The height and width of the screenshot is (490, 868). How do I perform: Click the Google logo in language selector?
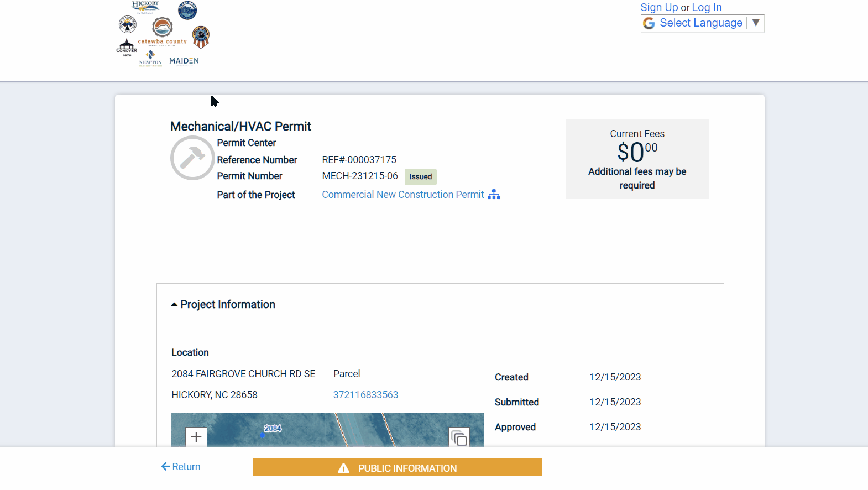tap(650, 23)
